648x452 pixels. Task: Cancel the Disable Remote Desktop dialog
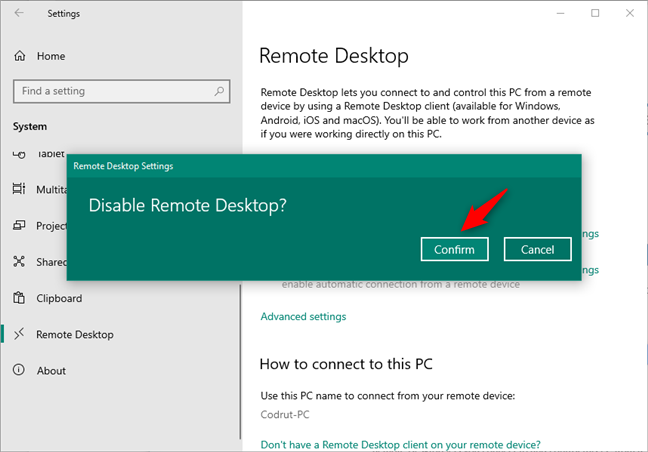[x=538, y=249]
